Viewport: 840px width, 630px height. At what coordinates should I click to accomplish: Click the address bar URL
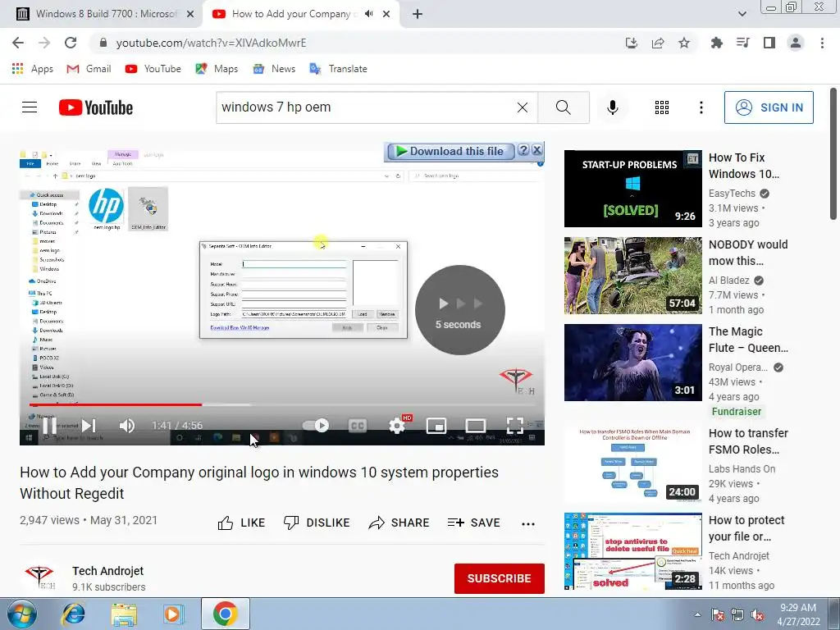pyautogui.click(x=211, y=43)
